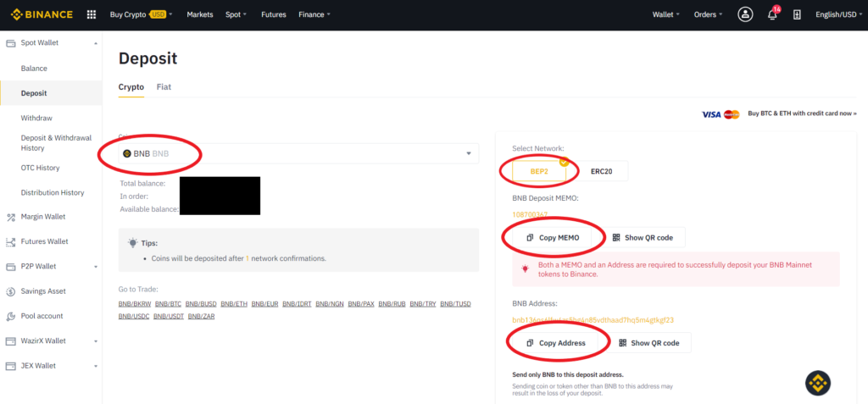Click the JEX Wallet icon
Screen dimensions: 868x404
coord(10,367)
